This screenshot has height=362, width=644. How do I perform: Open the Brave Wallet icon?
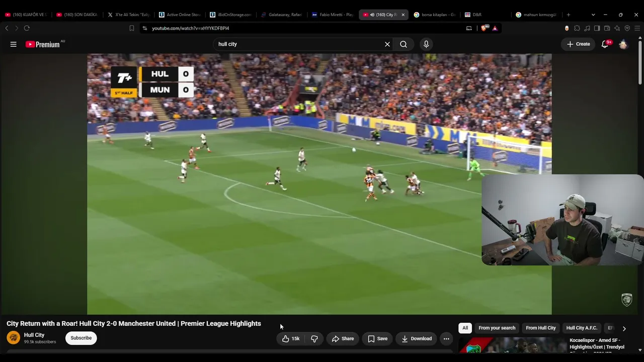607,28
